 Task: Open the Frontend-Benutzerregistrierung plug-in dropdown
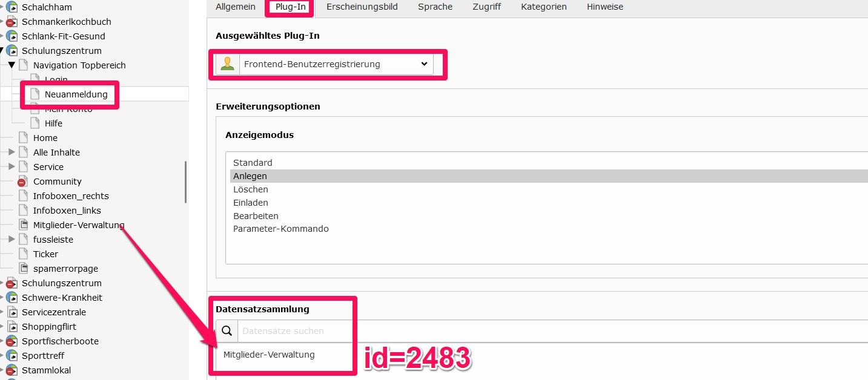point(336,64)
